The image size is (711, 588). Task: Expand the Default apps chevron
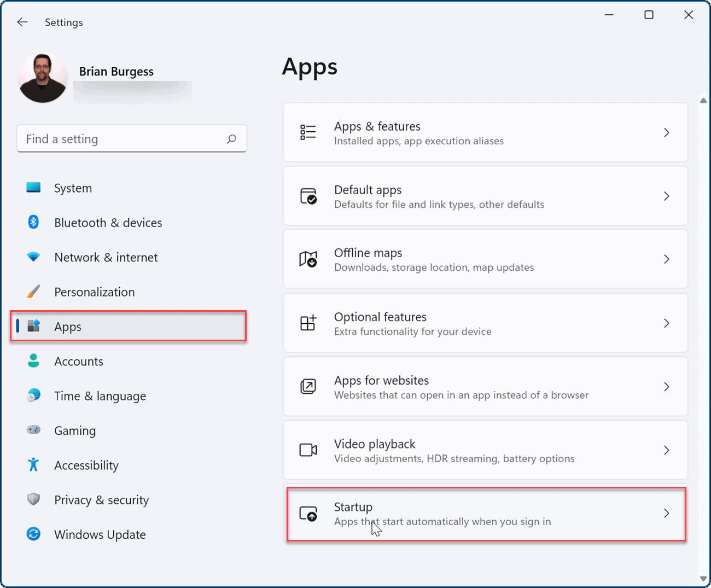click(x=667, y=196)
